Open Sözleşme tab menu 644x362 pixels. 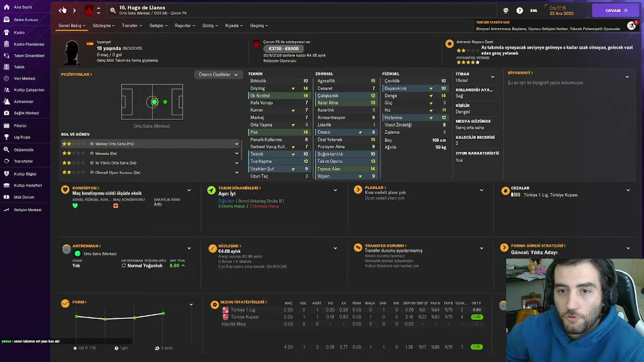[x=103, y=26]
